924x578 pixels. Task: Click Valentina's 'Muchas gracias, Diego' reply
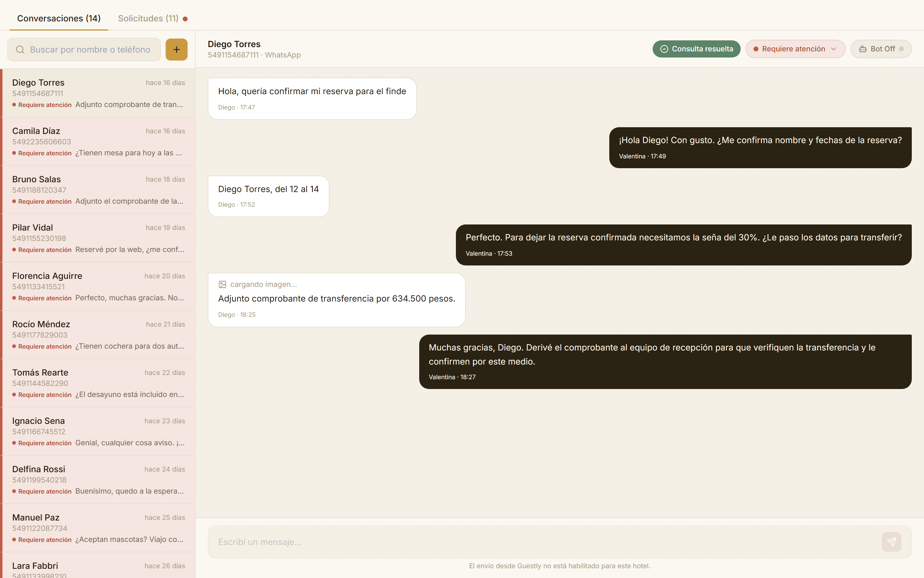tap(665, 361)
